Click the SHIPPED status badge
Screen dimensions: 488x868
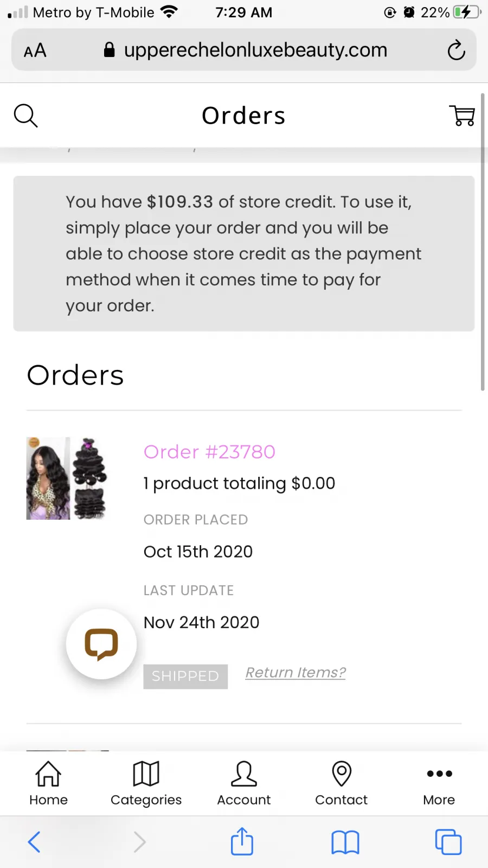click(x=185, y=676)
